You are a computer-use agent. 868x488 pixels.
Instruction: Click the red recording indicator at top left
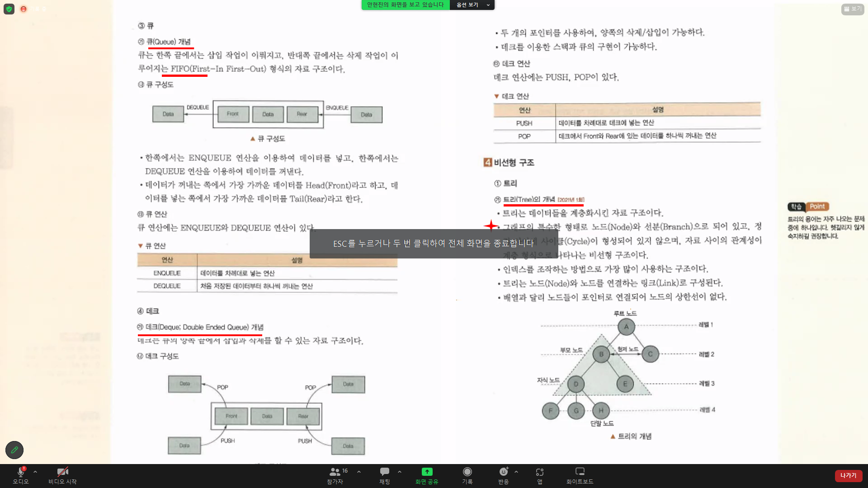coord(24,9)
